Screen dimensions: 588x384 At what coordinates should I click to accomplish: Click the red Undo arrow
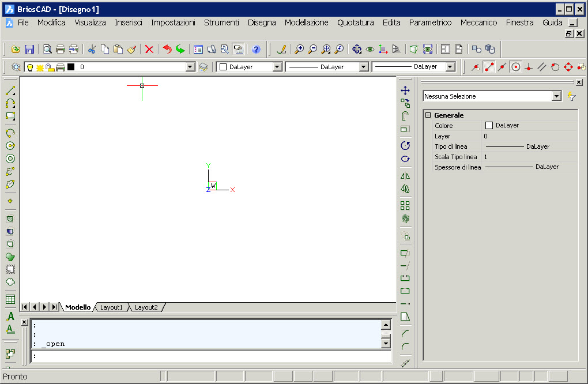[167, 50]
